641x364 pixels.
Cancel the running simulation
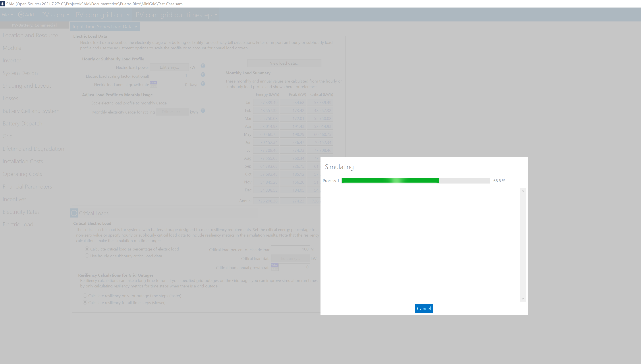tap(424, 308)
